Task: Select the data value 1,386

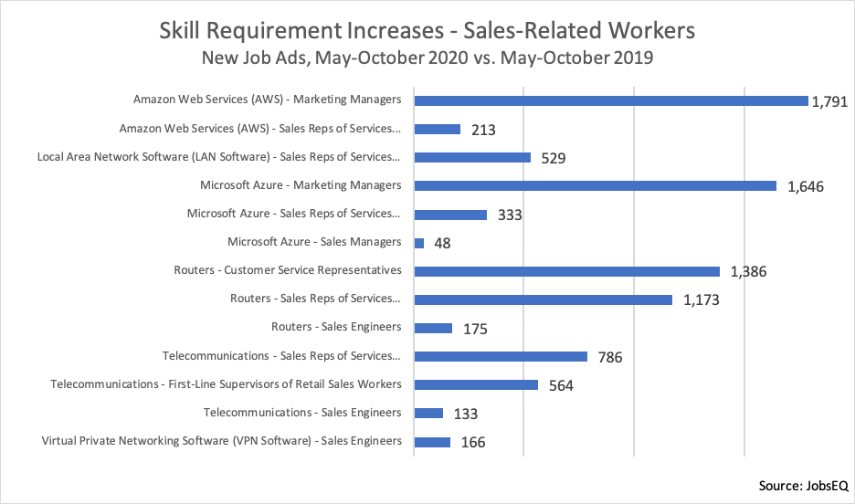Action: click(x=749, y=272)
